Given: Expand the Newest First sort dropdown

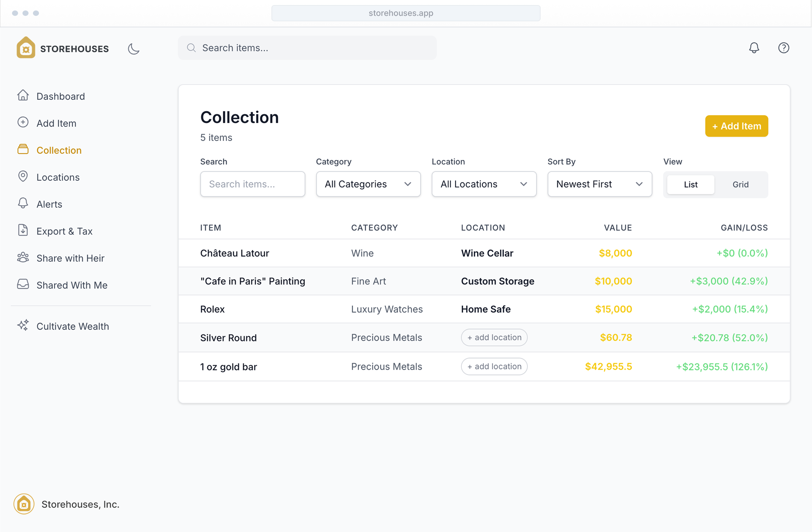Looking at the screenshot, I should [599, 184].
